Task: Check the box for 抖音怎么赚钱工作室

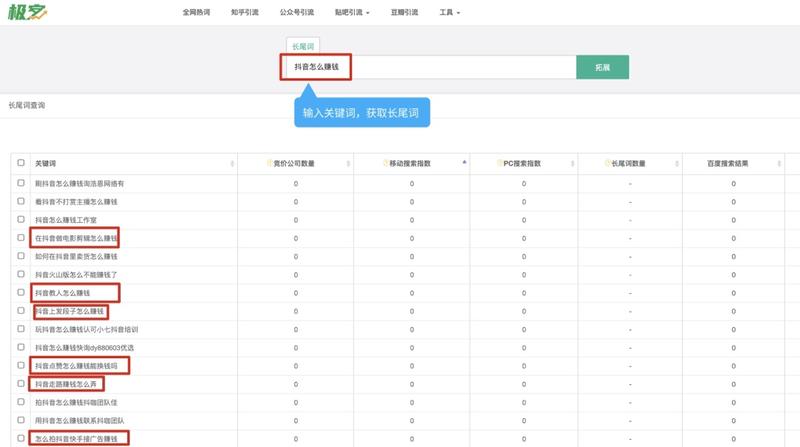Action: point(21,219)
